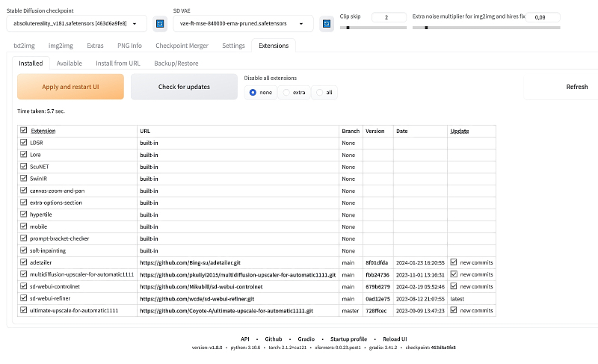Click Apply and restart UI button
The height and width of the screenshot is (364, 598).
pyautogui.click(x=71, y=87)
